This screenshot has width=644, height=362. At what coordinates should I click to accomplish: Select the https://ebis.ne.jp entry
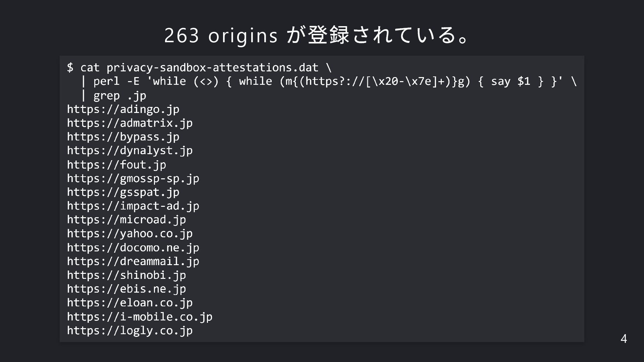[126, 289]
